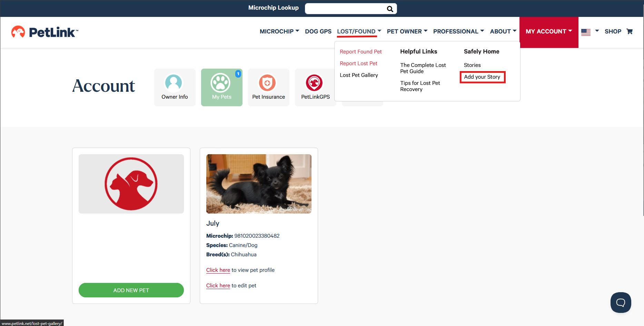
Task: Expand the LOST/FOUND dropdown menu
Action: pos(359,31)
